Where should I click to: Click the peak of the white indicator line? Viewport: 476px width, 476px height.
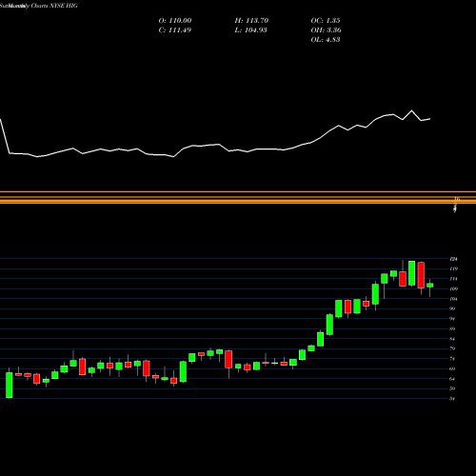pyautogui.click(x=412, y=110)
